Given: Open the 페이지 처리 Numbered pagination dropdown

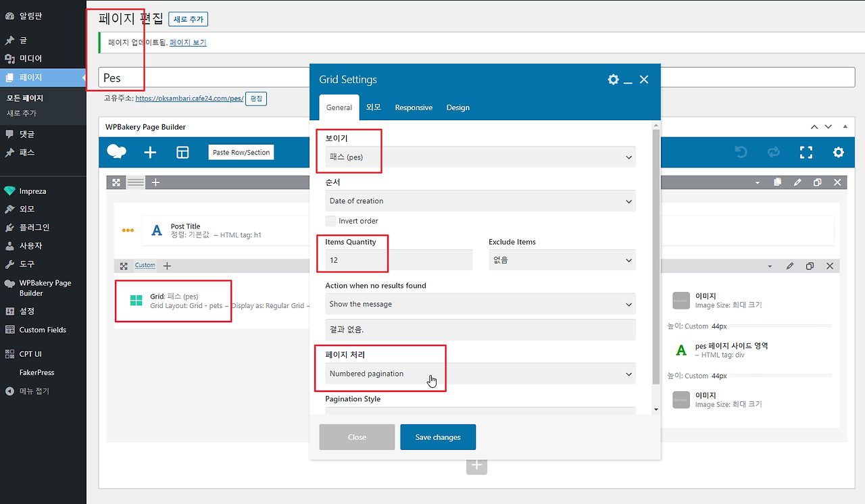Looking at the screenshot, I should 480,374.
